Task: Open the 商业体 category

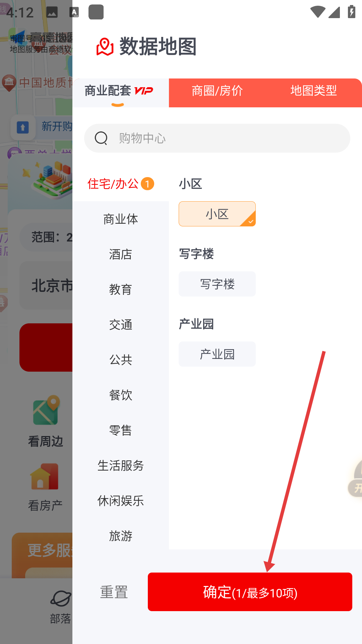Action: point(121,219)
